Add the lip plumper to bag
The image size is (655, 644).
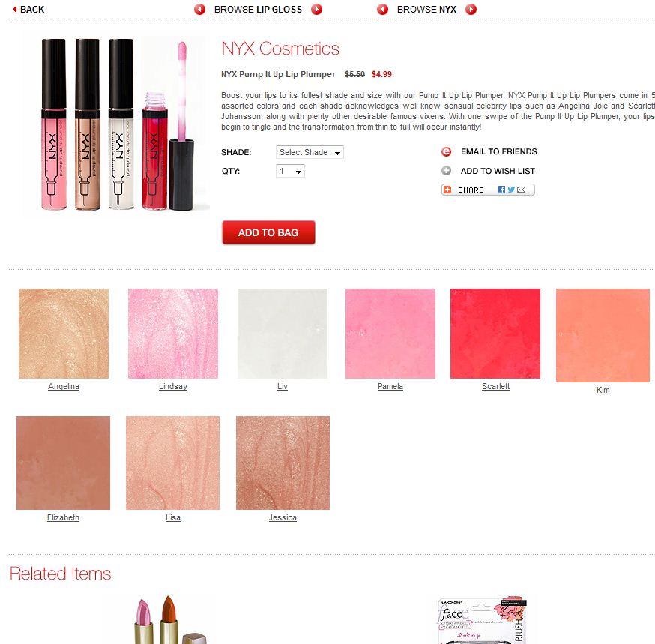coord(268,232)
